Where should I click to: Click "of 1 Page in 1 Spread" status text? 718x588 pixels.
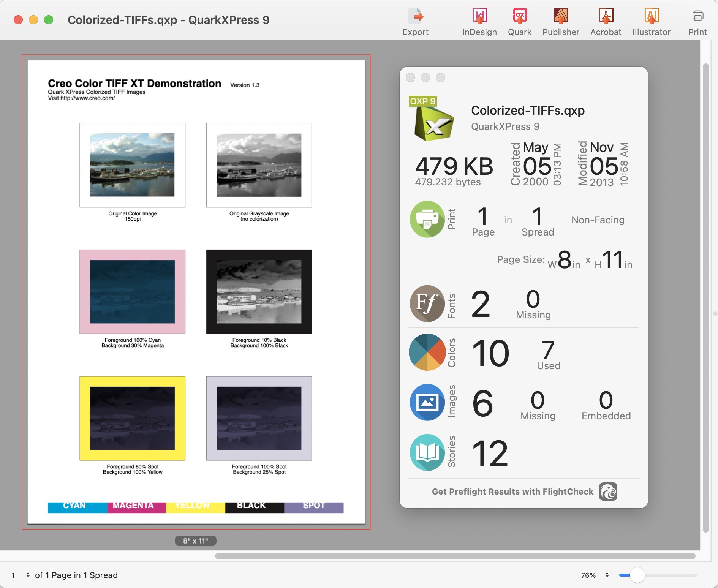point(76,575)
